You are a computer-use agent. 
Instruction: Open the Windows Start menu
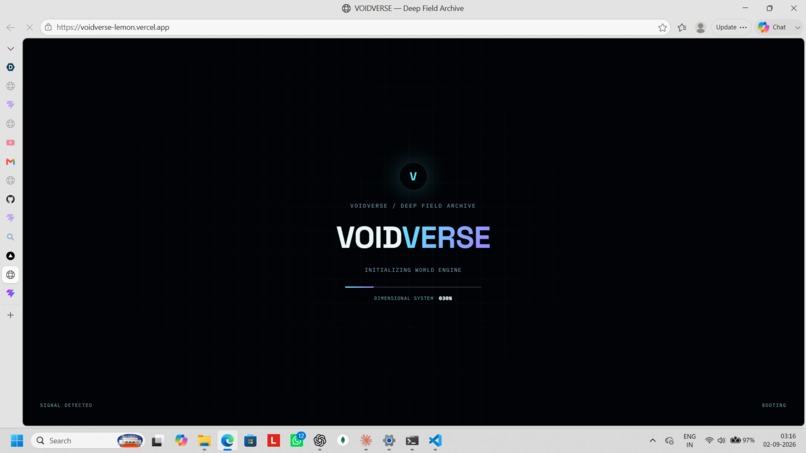click(17, 441)
